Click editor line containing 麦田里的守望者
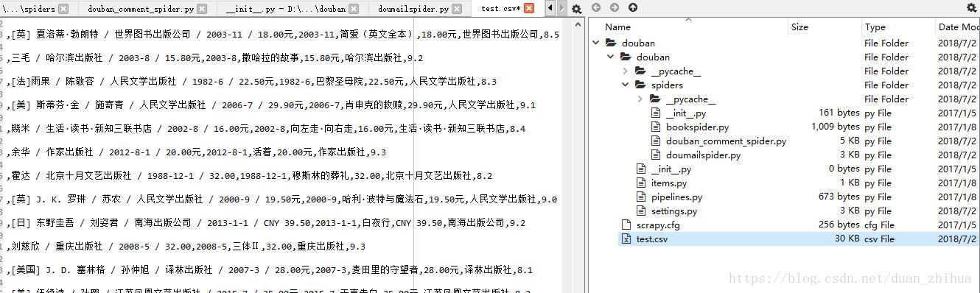This screenshot has height=293, width=980. pyautogui.click(x=269, y=269)
